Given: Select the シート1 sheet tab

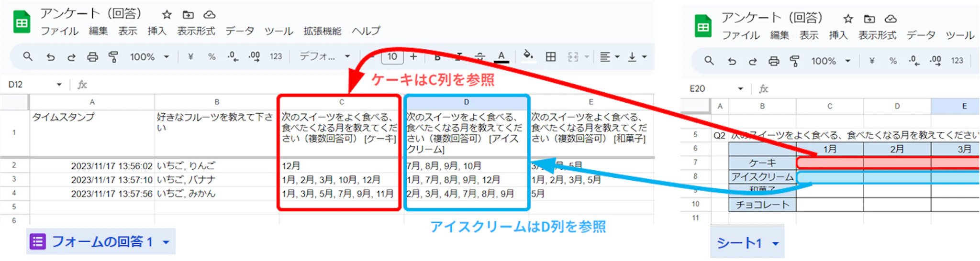Looking at the screenshot, I should point(739,243).
